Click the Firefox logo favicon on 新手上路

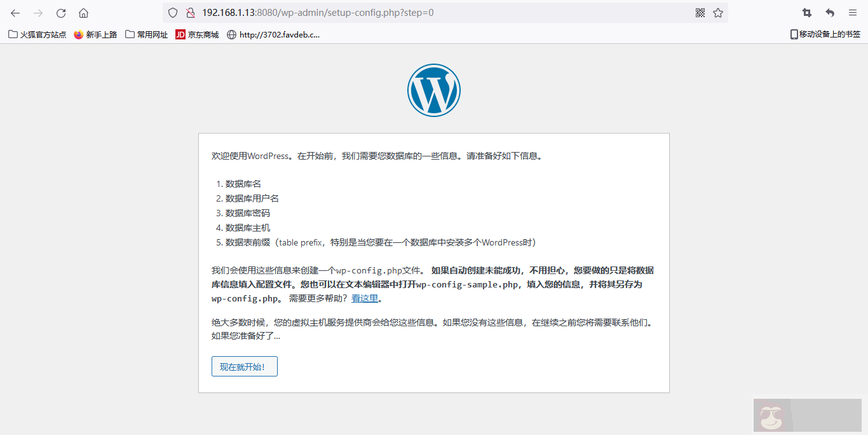coord(78,34)
